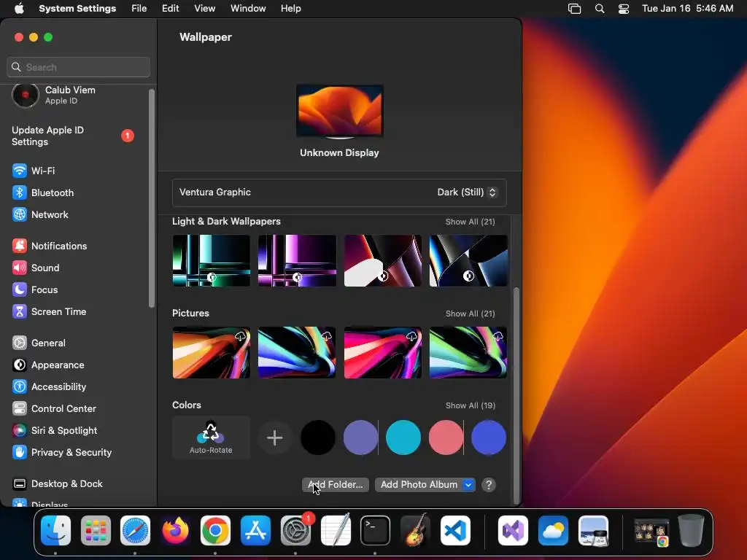747x560 pixels.
Task: Select the teal color swatch
Action: pos(403,437)
